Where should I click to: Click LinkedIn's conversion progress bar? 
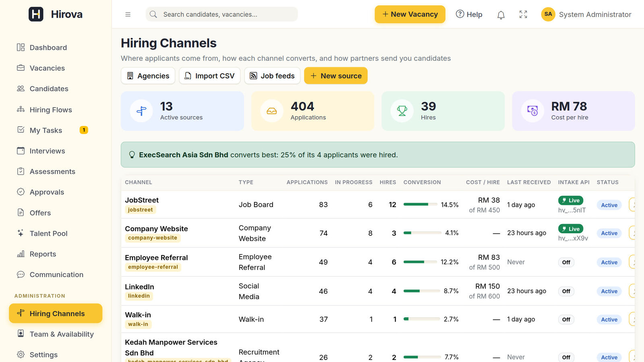[x=422, y=291]
